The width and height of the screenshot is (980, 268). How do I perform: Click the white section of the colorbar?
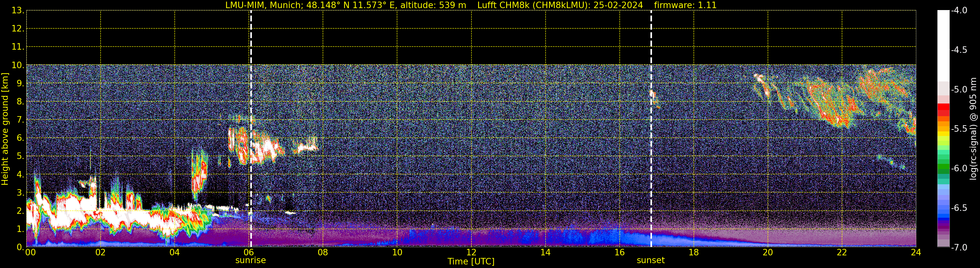[943, 45]
